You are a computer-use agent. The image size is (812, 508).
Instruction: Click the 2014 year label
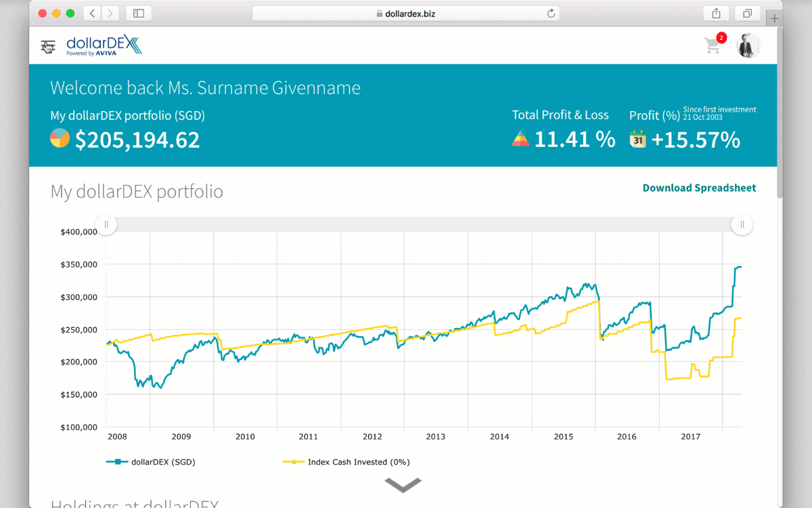click(499, 437)
